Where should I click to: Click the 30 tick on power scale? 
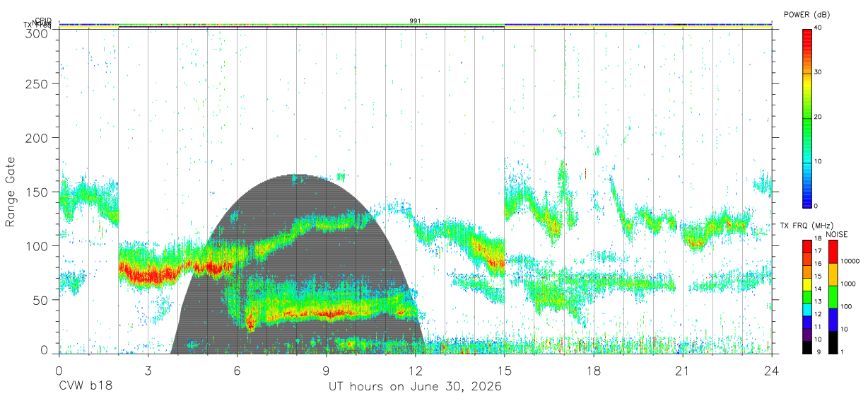[819, 72]
